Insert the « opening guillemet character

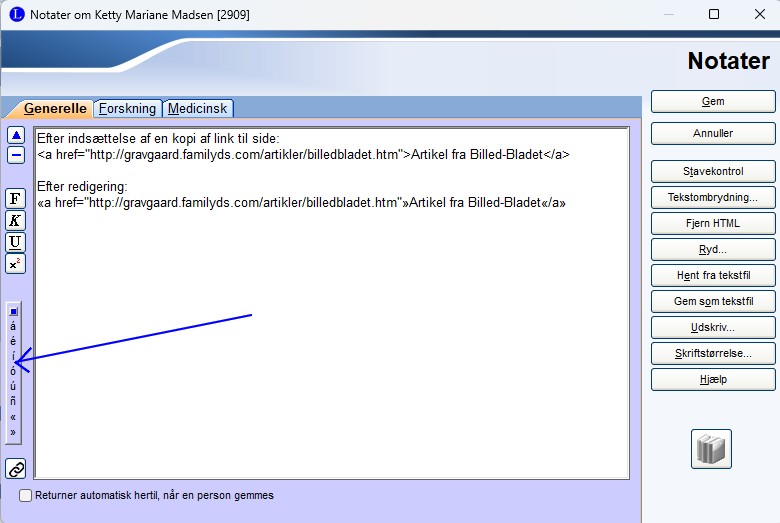[x=13, y=417]
